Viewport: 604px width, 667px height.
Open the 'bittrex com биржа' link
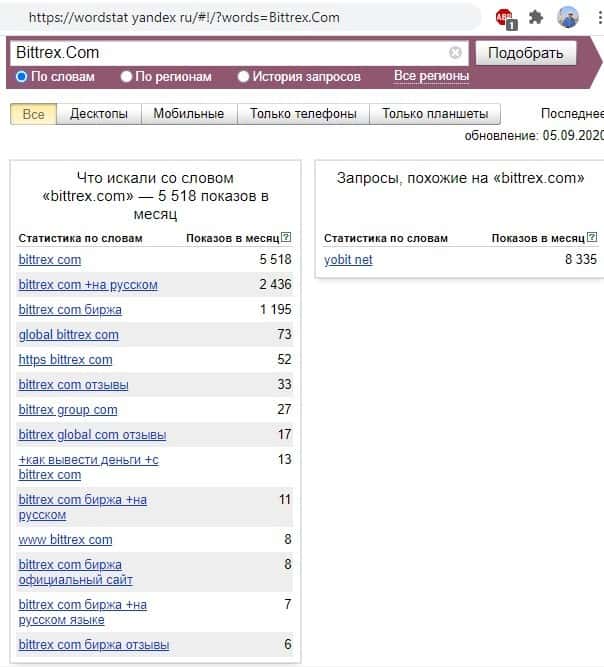point(70,310)
